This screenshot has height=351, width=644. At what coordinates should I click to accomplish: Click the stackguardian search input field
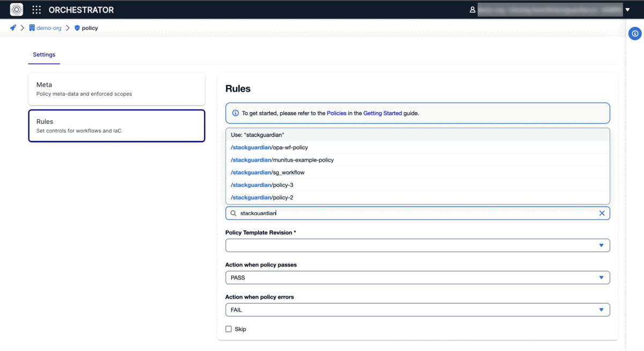coord(413,213)
